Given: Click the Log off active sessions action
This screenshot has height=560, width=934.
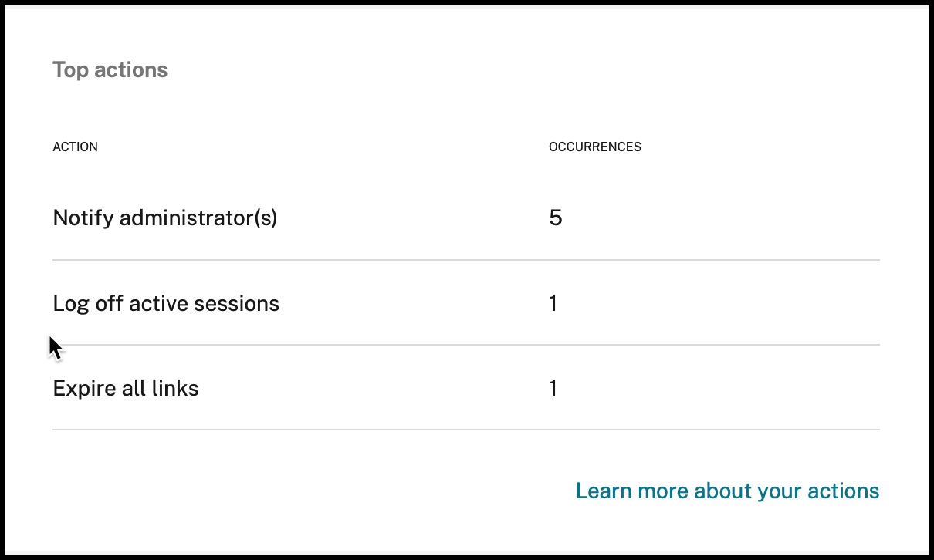Looking at the screenshot, I should [x=166, y=303].
